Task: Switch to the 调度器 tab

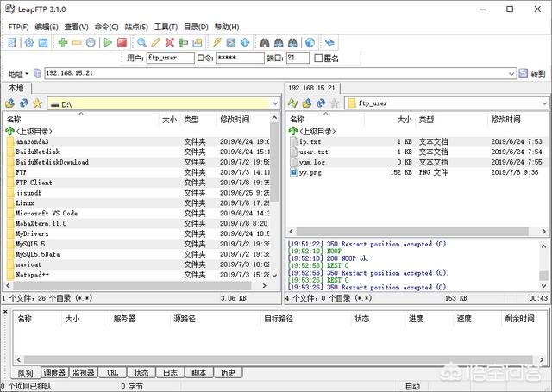Action: (x=54, y=373)
